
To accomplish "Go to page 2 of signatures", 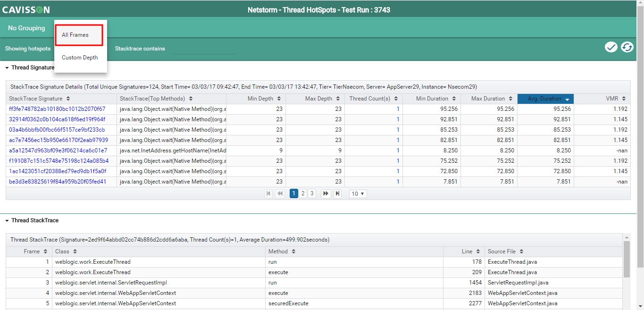I will click(x=303, y=193).
